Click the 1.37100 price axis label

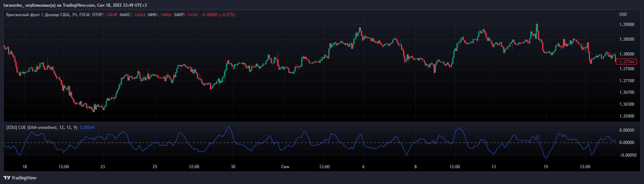(627, 81)
